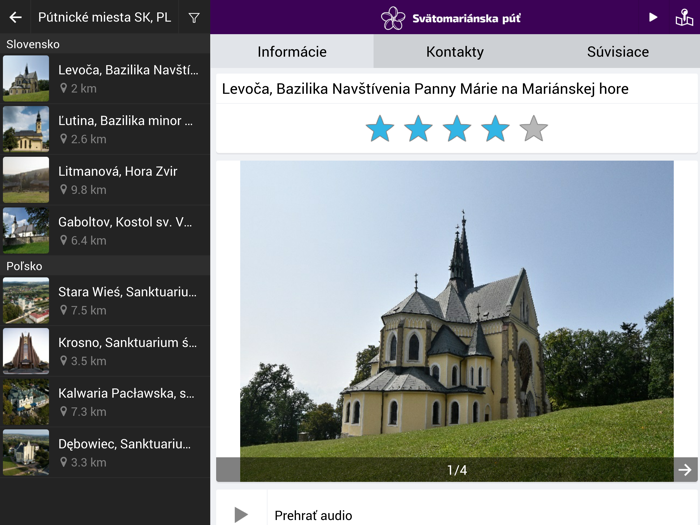This screenshot has height=525, width=700.
Task: Click the Poľsko section header
Action: point(105,266)
